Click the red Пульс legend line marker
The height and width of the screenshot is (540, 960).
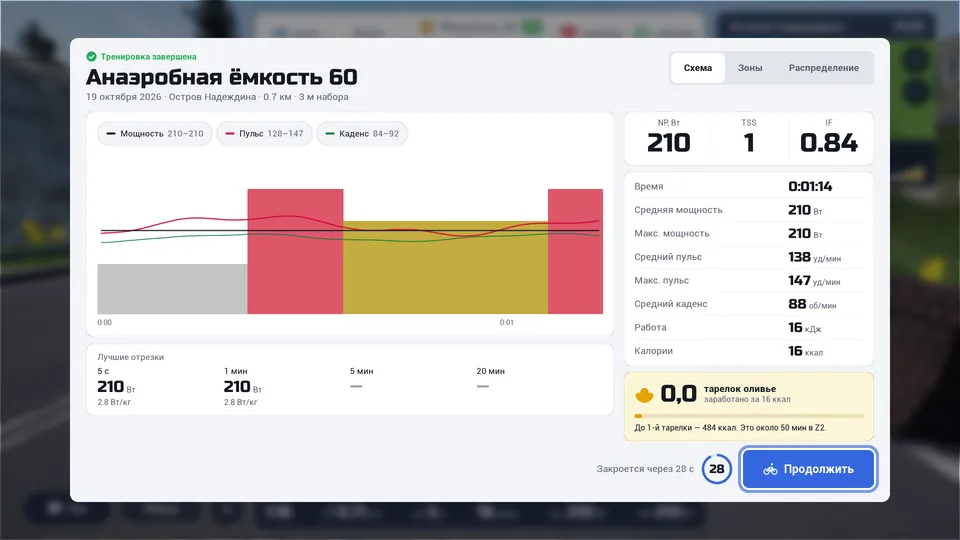point(230,133)
